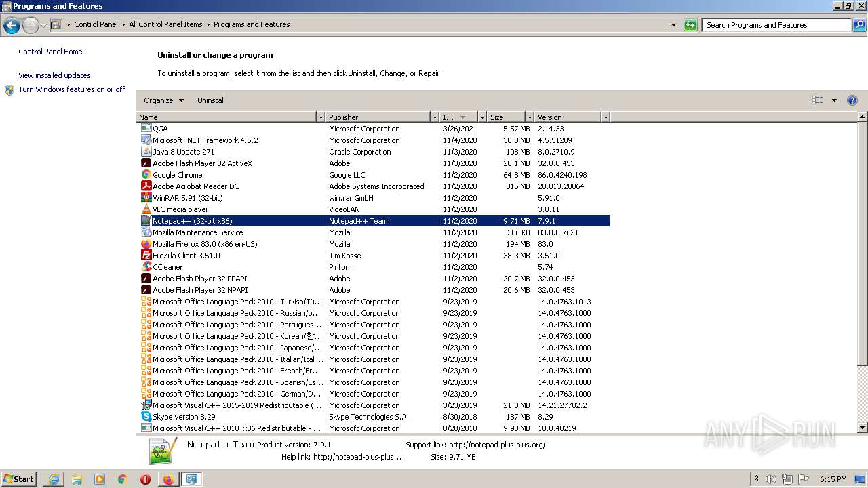Open Internet Explorer from the taskbar

click(x=54, y=479)
